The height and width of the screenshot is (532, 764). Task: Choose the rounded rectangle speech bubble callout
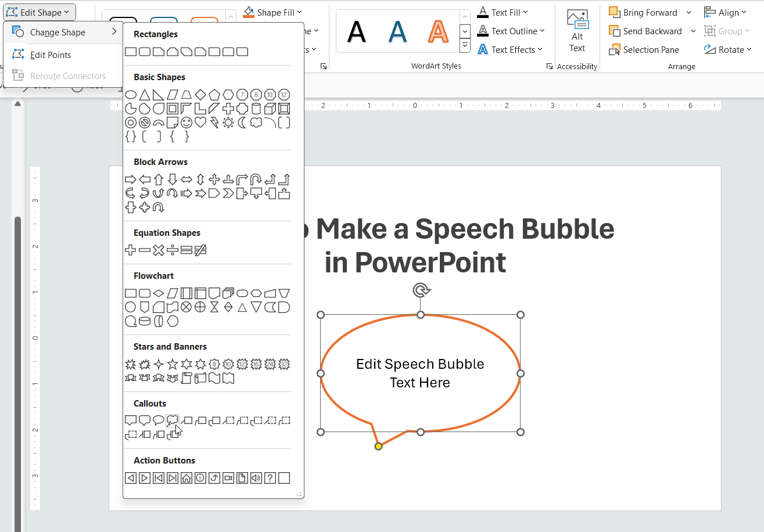tap(145, 420)
